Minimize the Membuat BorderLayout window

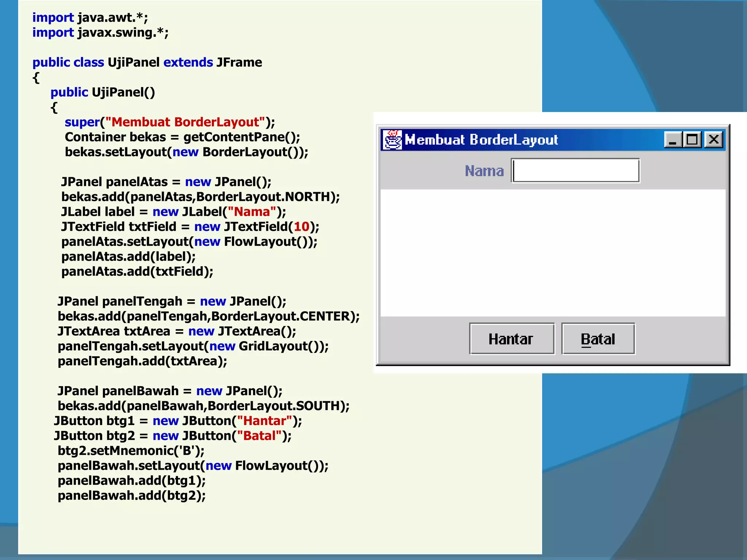pos(673,140)
